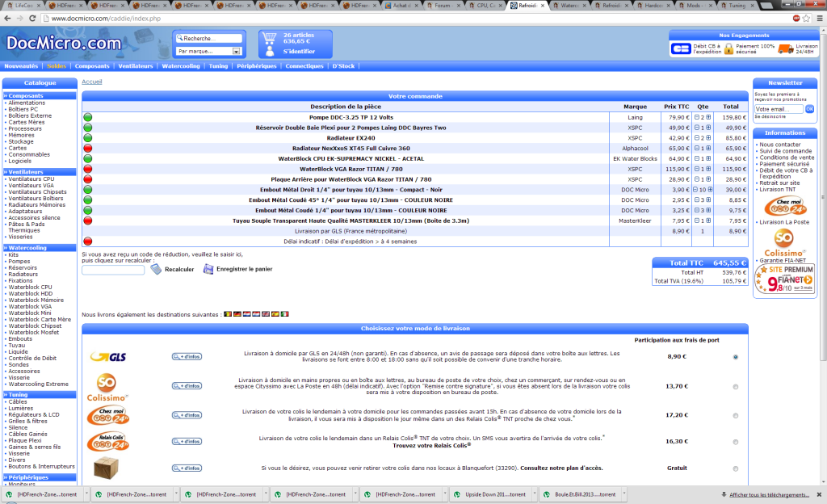Image resolution: width=827 pixels, height=504 pixels.
Task: Open the Soldes menu
Action: point(57,66)
